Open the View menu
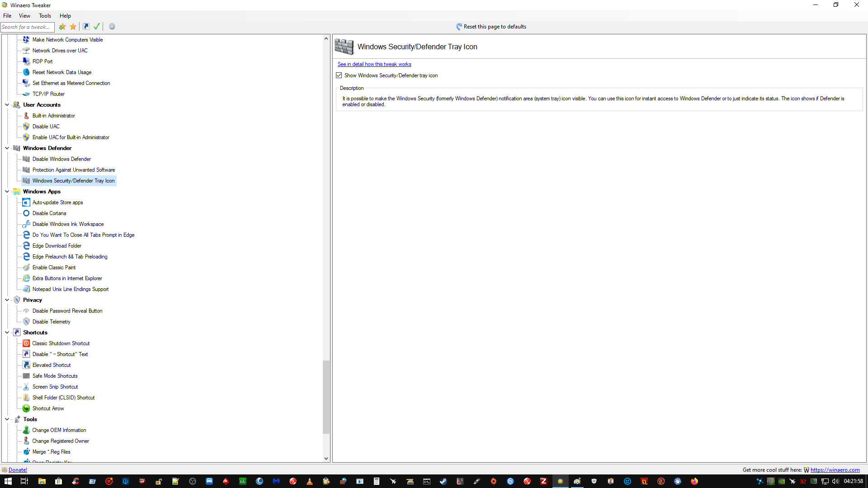The height and width of the screenshot is (488, 868). (x=24, y=16)
